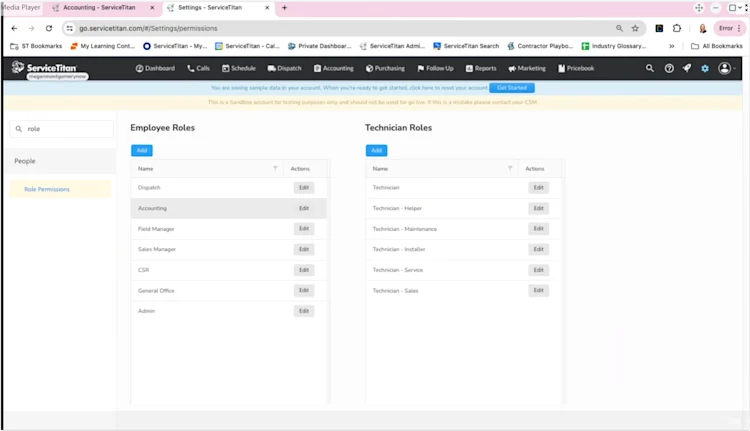Reload the current page
Image resolution: width=750 pixels, height=431 pixels.
[x=49, y=28]
